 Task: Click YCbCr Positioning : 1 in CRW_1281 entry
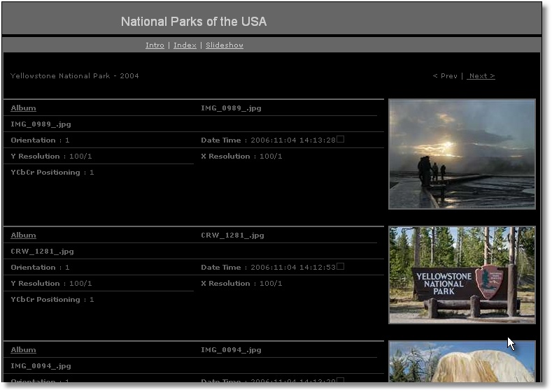click(52, 300)
